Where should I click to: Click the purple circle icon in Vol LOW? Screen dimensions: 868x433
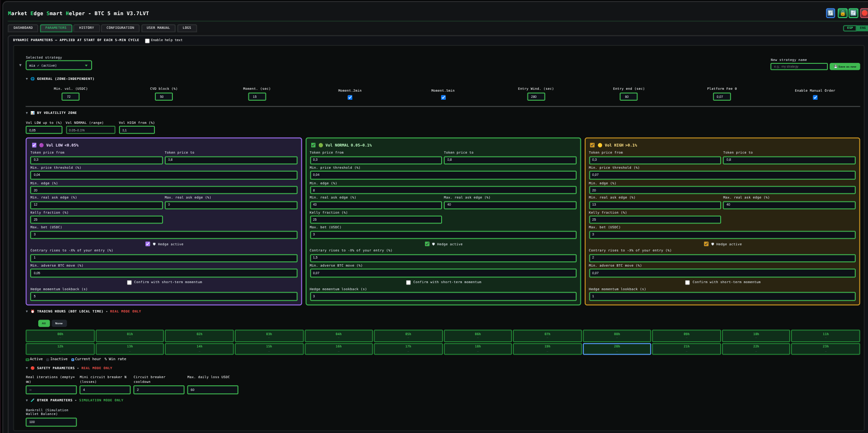(x=42, y=145)
